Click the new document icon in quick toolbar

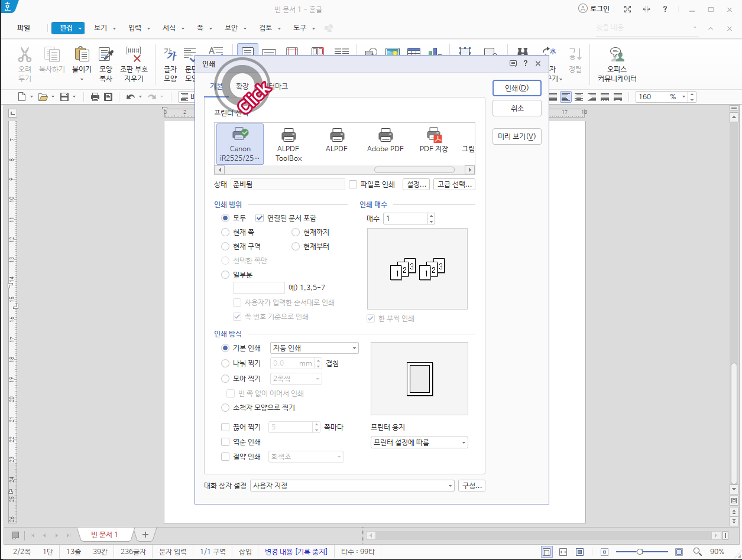coord(22,97)
